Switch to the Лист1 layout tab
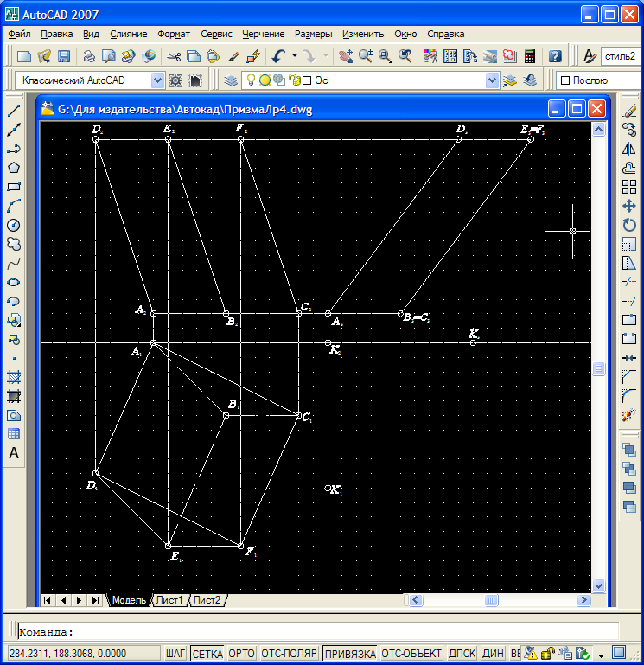Screen dimensions: 644x665 [169, 600]
